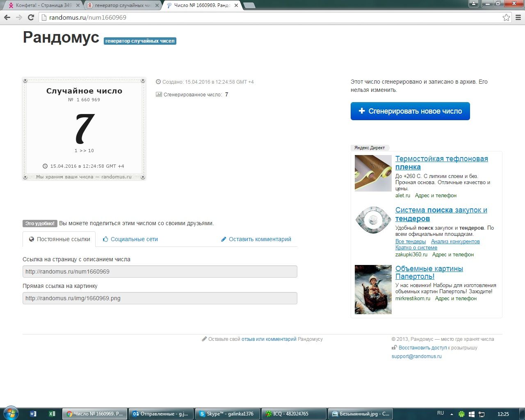Open Skype galinka1376 taskbar window

pyautogui.click(x=227, y=414)
